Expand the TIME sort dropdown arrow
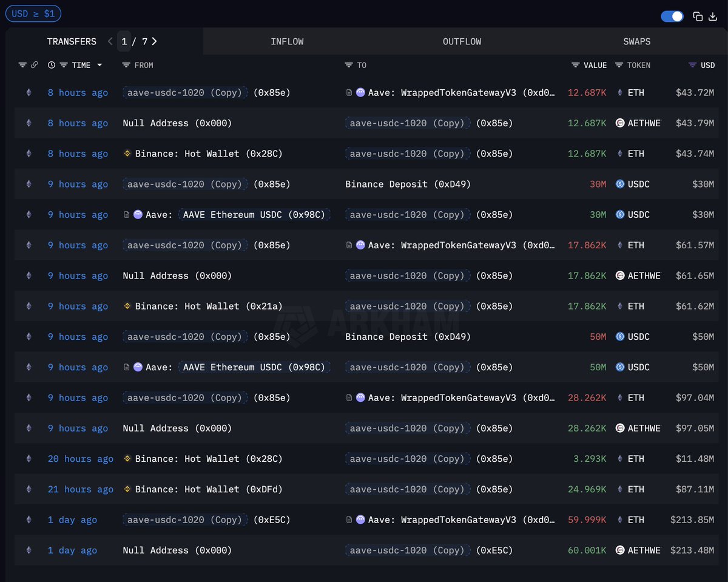The height and width of the screenshot is (582, 728). click(x=99, y=65)
